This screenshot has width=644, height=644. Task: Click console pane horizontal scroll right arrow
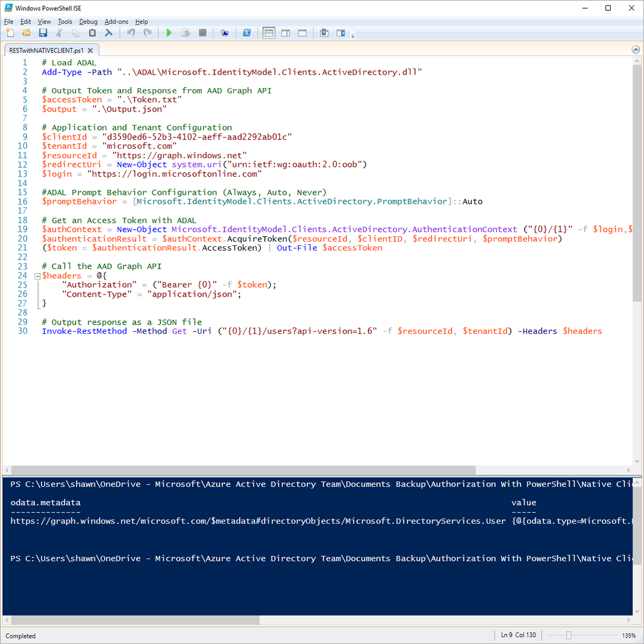[x=628, y=620]
